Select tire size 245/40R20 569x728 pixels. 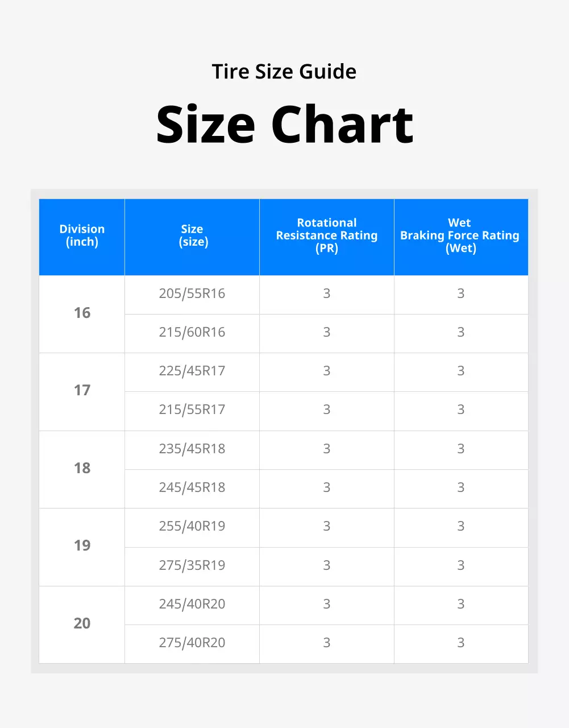click(x=192, y=604)
